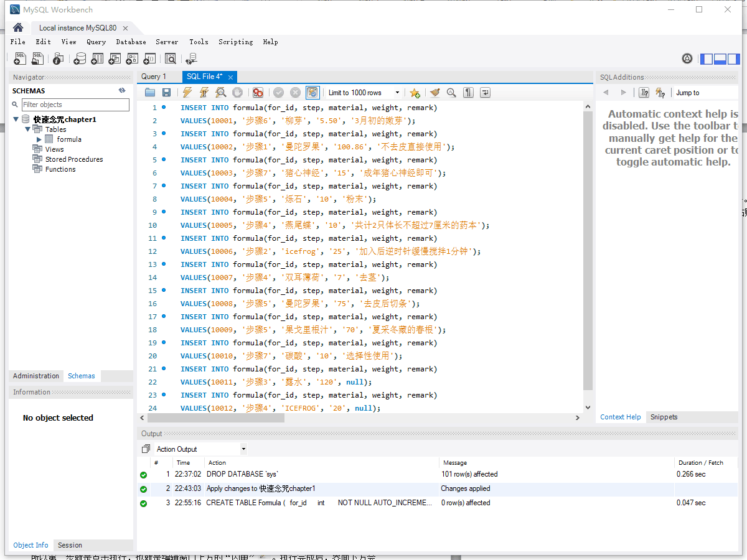Open the Edit menu
The image size is (747, 560).
44,42
